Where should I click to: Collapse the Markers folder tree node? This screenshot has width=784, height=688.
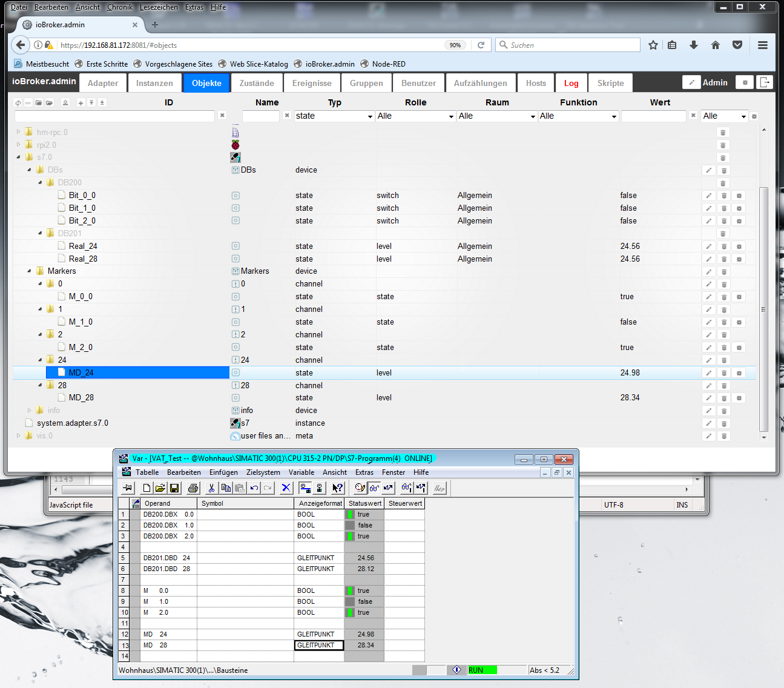[x=29, y=271]
